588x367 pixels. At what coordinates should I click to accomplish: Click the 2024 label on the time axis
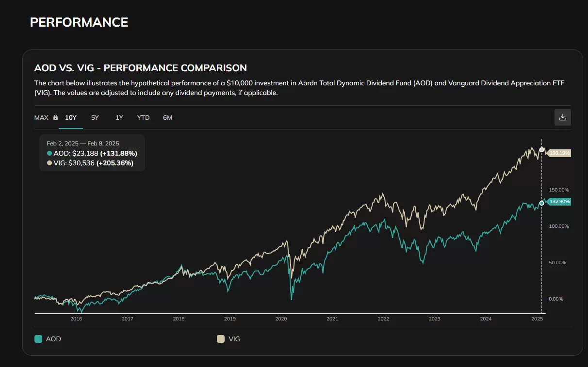click(x=486, y=319)
